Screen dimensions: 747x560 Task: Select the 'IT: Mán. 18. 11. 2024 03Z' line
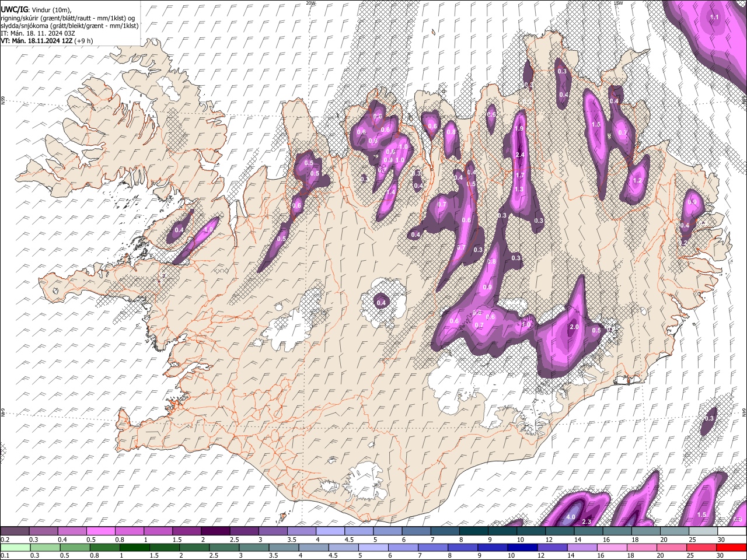[39, 33]
